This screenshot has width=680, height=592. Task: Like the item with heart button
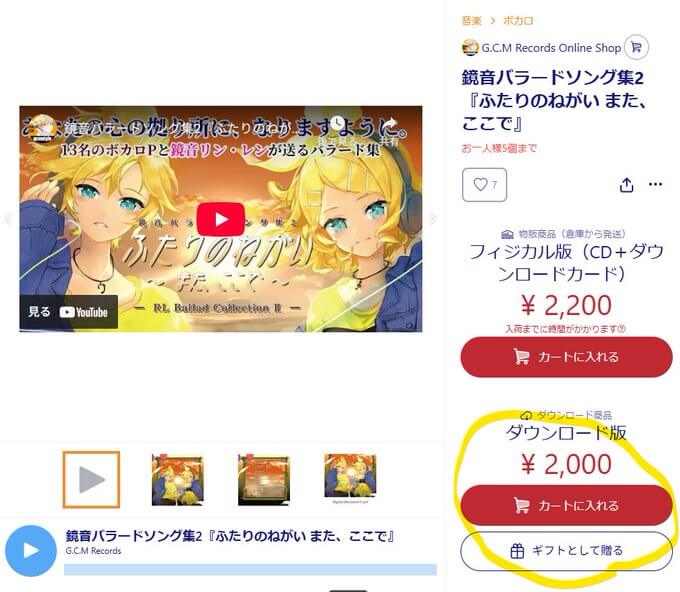[x=484, y=185]
